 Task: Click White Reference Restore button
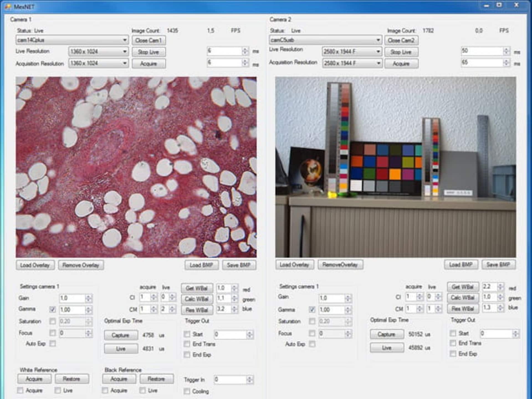[x=72, y=379]
